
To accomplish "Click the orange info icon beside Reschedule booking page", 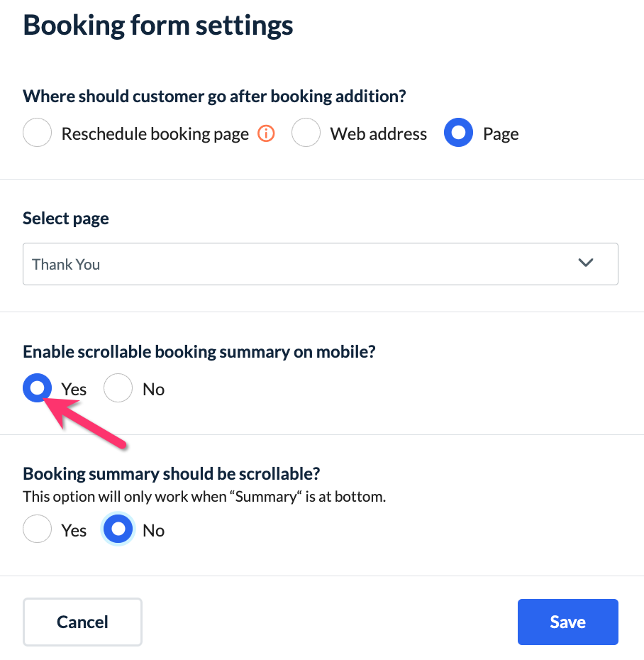I will pos(266,133).
